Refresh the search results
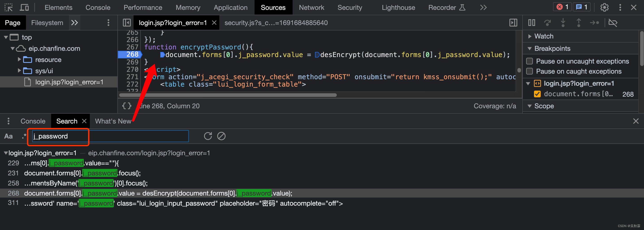 208,136
